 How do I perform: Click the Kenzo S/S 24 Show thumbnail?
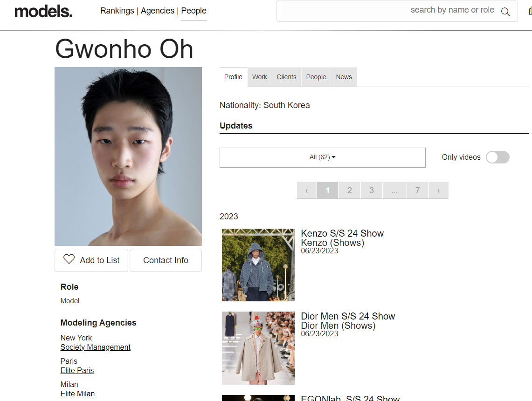click(258, 265)
